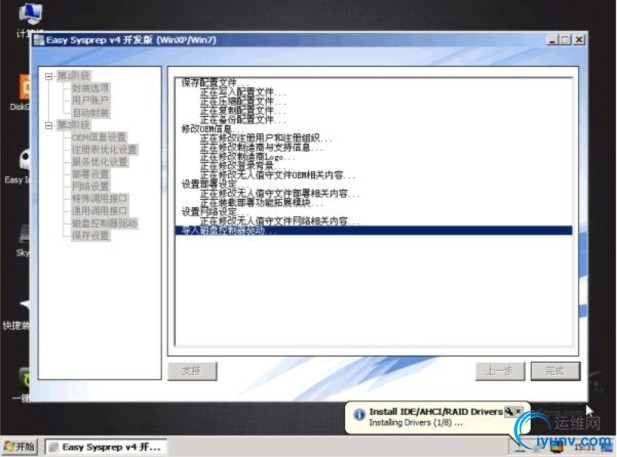Select 用户账户 in the tree
The height and width of the screenshot is (457, 617).
[x=90, y=100]
